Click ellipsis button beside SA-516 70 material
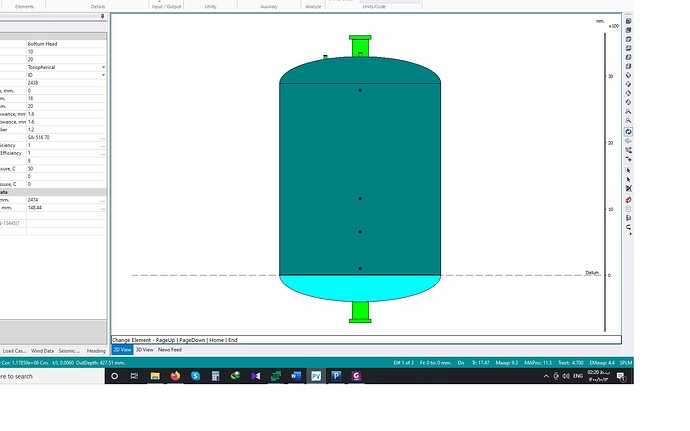Viewport: 690px width, 431px height. tap(103, 137)
